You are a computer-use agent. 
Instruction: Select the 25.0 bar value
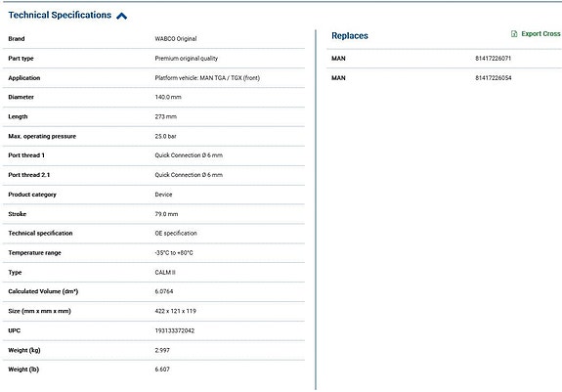pos(165,136)
